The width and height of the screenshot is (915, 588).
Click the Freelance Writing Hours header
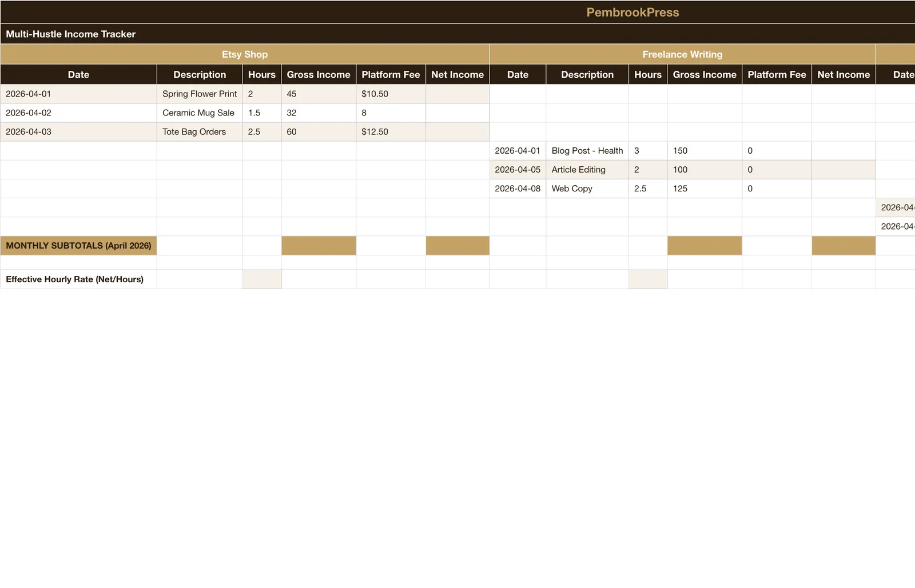pos(648,74)
